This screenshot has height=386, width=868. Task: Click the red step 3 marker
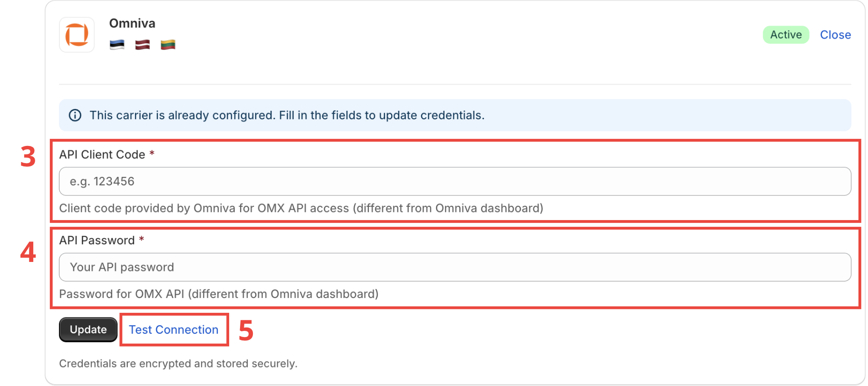28,156
